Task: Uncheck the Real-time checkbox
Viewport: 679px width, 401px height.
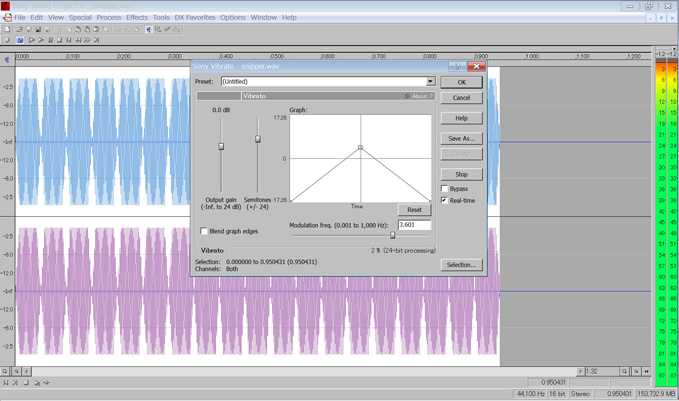Action: point(445,200)
